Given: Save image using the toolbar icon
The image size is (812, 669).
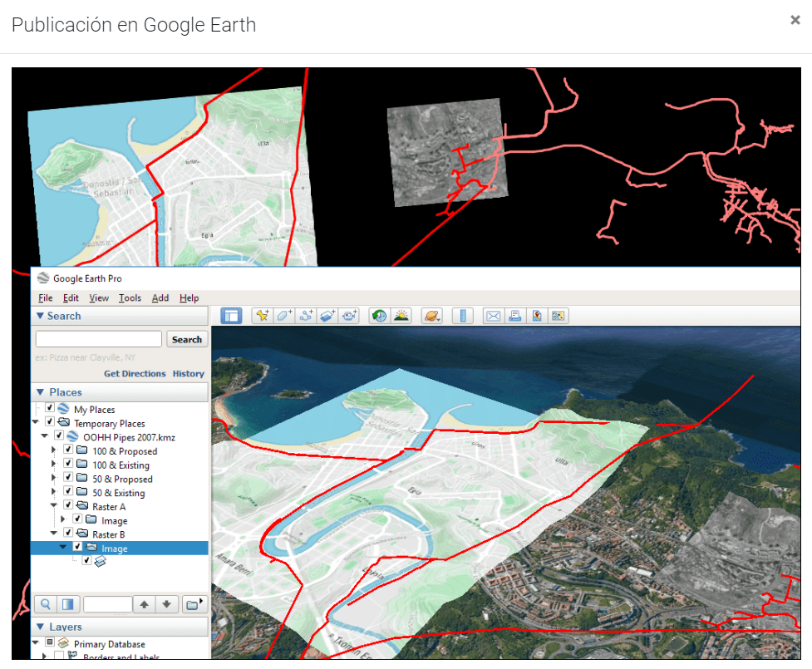Looking at the screenshot, I should pyautogui.click(x=537, y=315).
